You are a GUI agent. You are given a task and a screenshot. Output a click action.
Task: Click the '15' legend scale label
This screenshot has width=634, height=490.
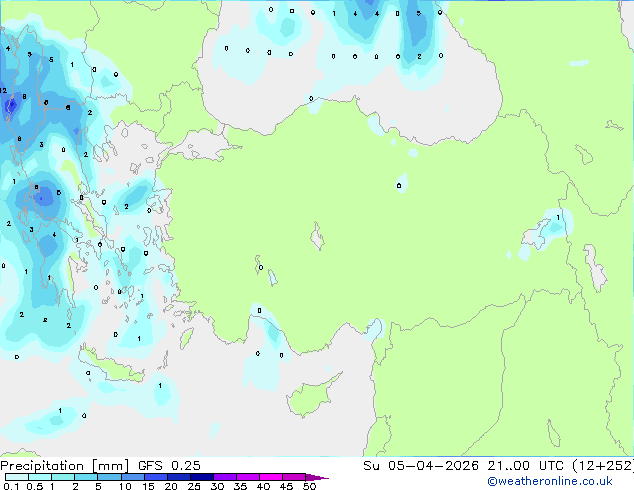[148, 486]
